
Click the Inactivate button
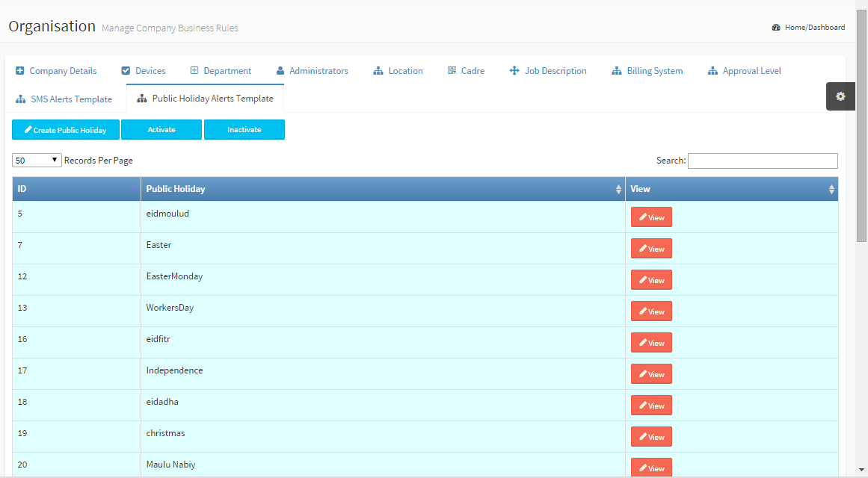(244, 130)
